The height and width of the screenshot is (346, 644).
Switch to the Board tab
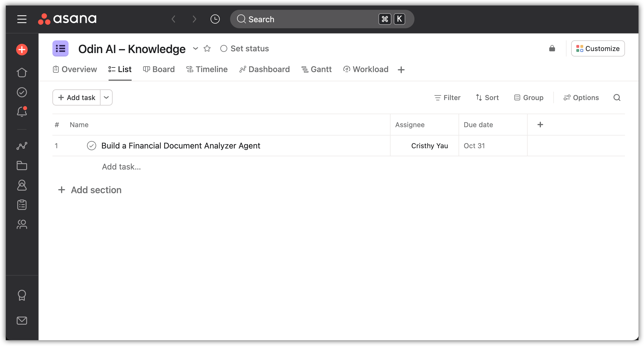(x=159, y=69)
